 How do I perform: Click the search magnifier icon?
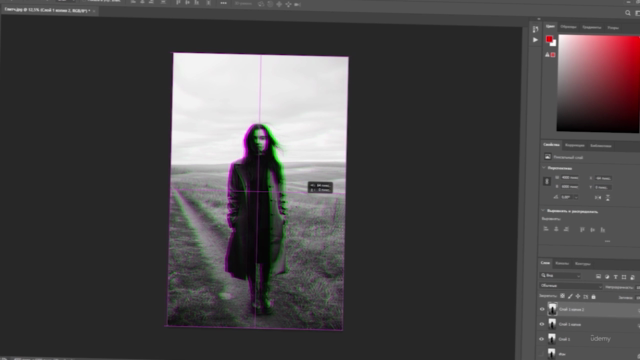(x=628, y=13)
